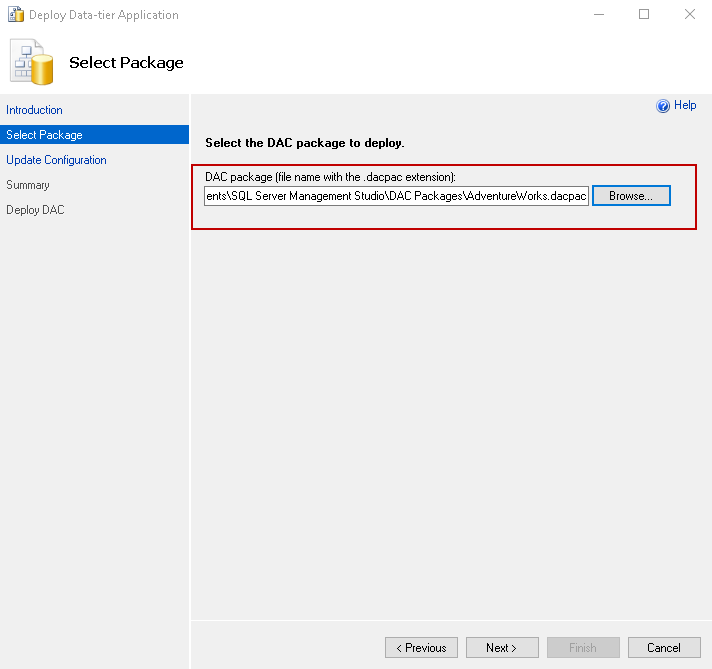Click the Deploy Data-tier Application title bar icon
The width and height of the screenshot is (712, 669).
(x=16, y=15)
